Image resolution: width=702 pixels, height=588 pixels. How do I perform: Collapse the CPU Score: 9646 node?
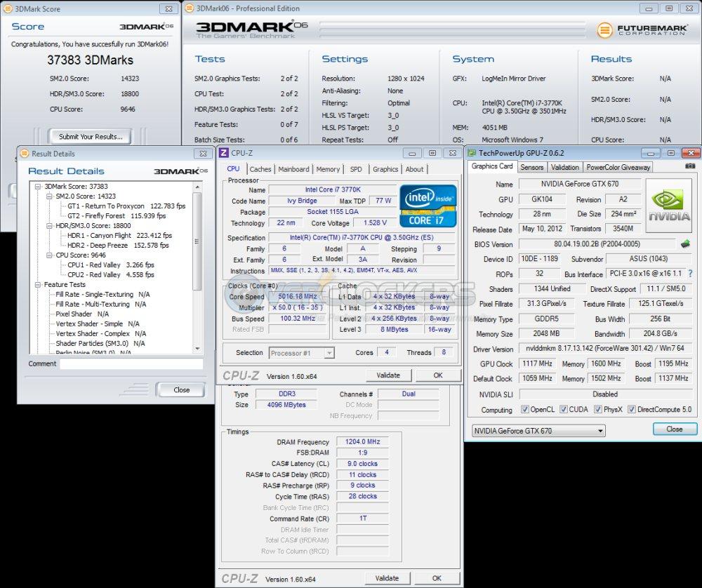pos(49,255)
